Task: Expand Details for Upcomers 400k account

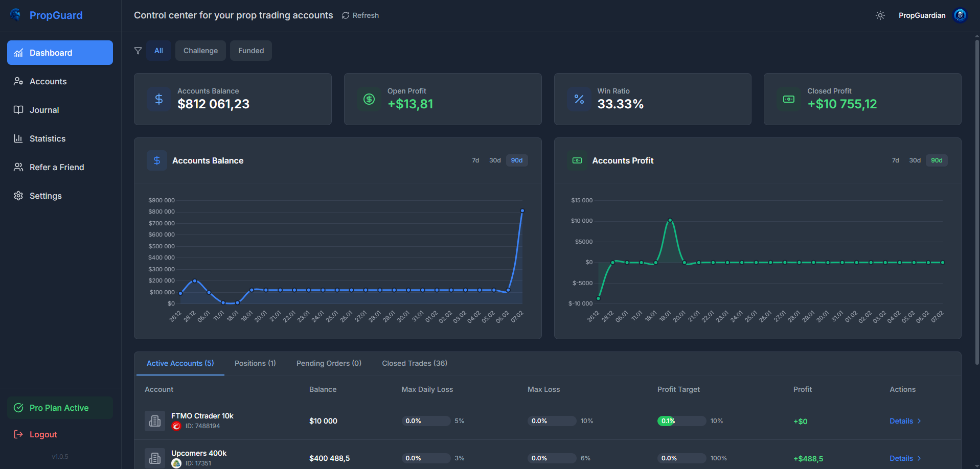Action: tap(902, 458)
